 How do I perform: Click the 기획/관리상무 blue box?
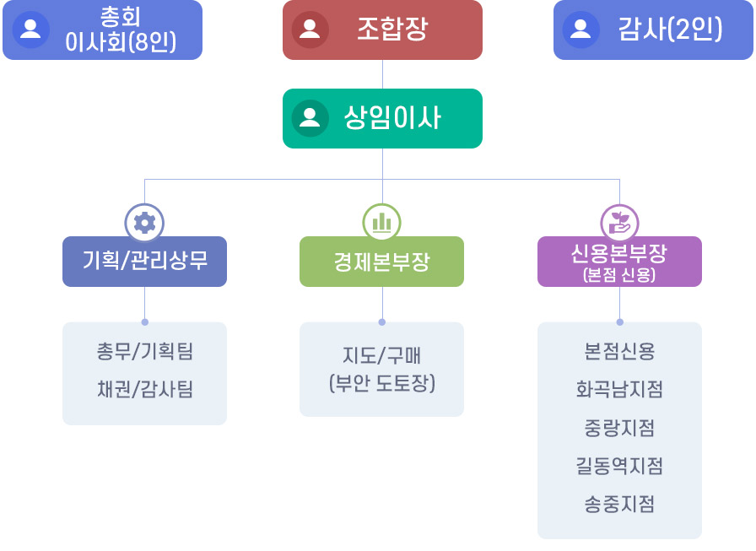pos(144,262)
